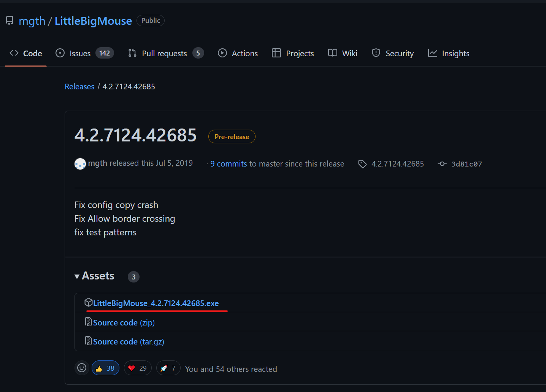Click the Issues count badge 142
The width and height of the screenshot is (546, 392).
point(105,53)
